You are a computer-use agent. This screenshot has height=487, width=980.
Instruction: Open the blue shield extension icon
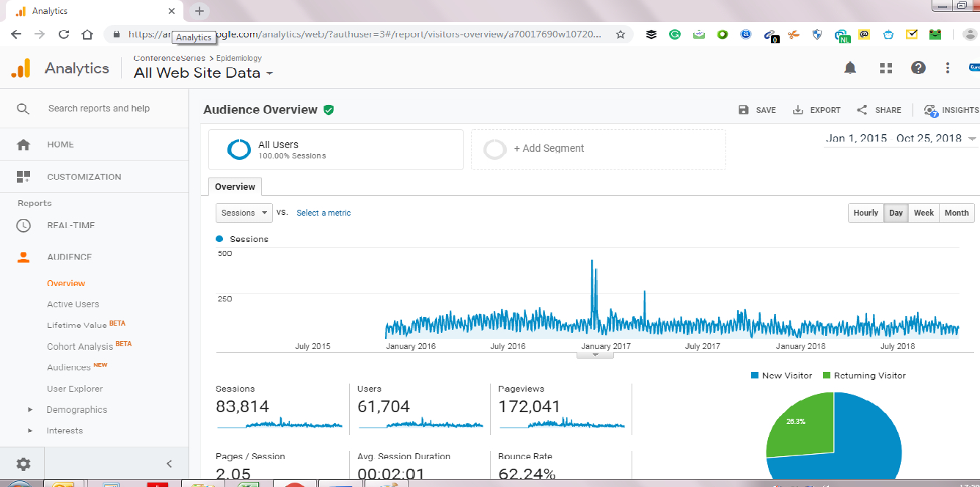817,34
